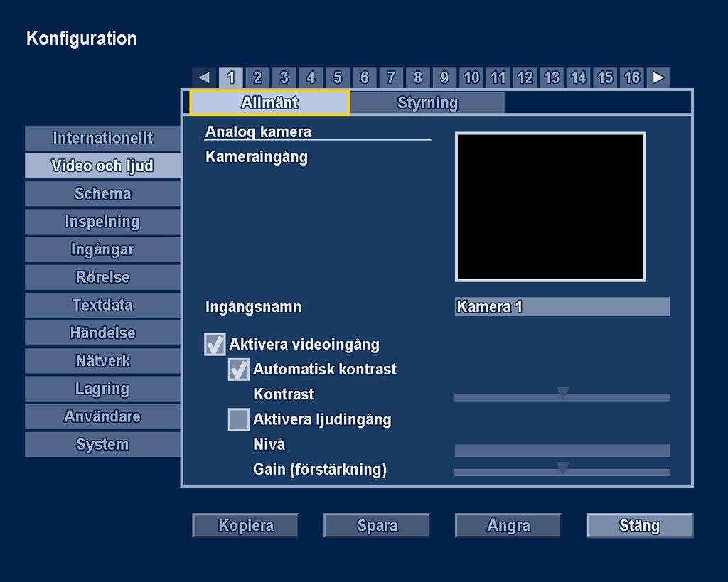Select camera channel 5

(338, 77)
